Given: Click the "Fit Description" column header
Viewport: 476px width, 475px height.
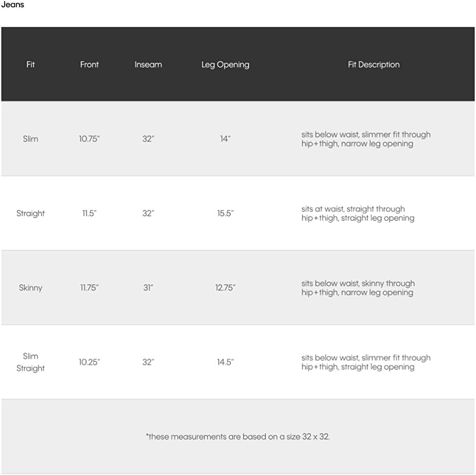Looking at the screenshot, I should click(374, 64).
